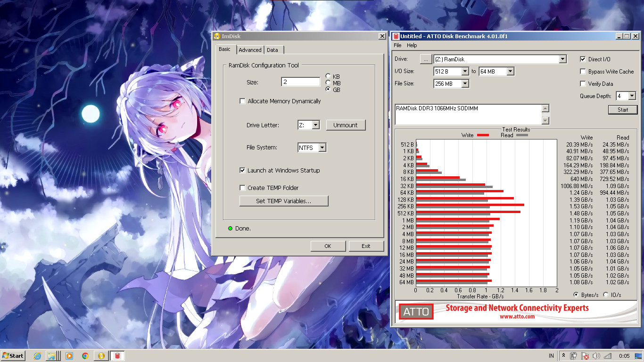This screenshot has height=362, width=644.
Task: Click the 64 MB row label in chart
Action: (406, 282)
